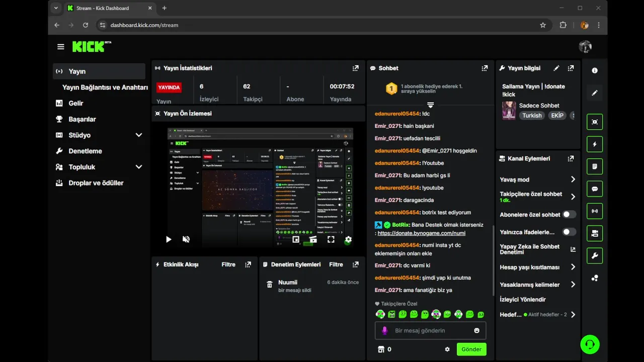Open the emoji picker in chat input

coord(476,330)
